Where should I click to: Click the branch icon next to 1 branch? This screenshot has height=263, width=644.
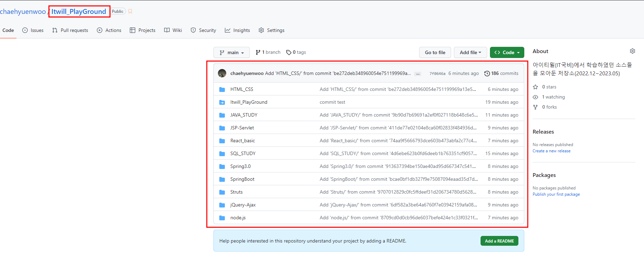[x=258, y=52]
